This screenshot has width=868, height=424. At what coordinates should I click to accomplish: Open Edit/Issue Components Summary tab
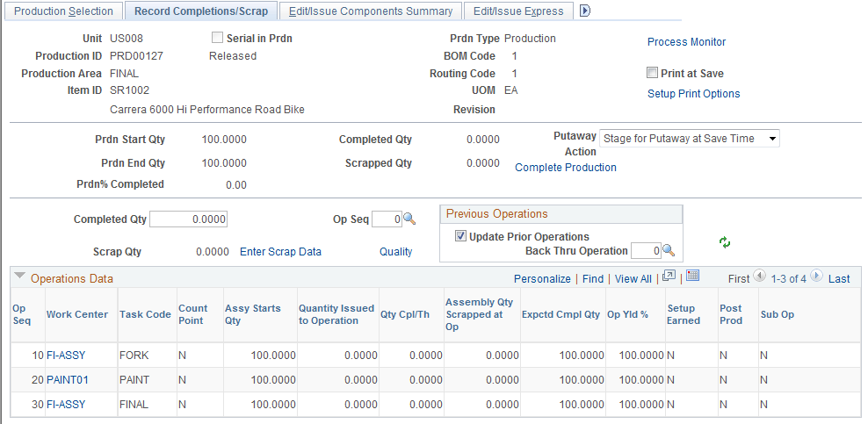[x=371, y=11]
